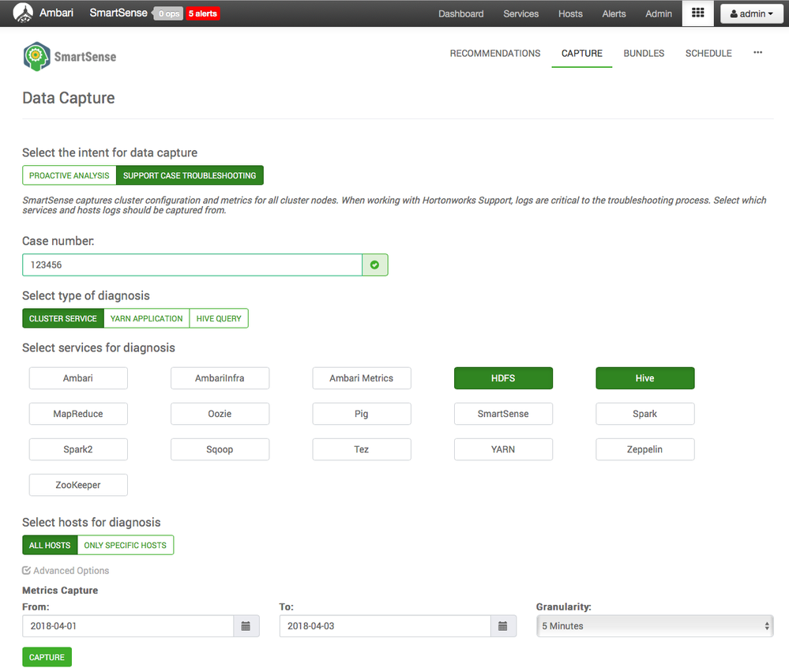Open the Granularity dropdown

(x=655, y=626)
